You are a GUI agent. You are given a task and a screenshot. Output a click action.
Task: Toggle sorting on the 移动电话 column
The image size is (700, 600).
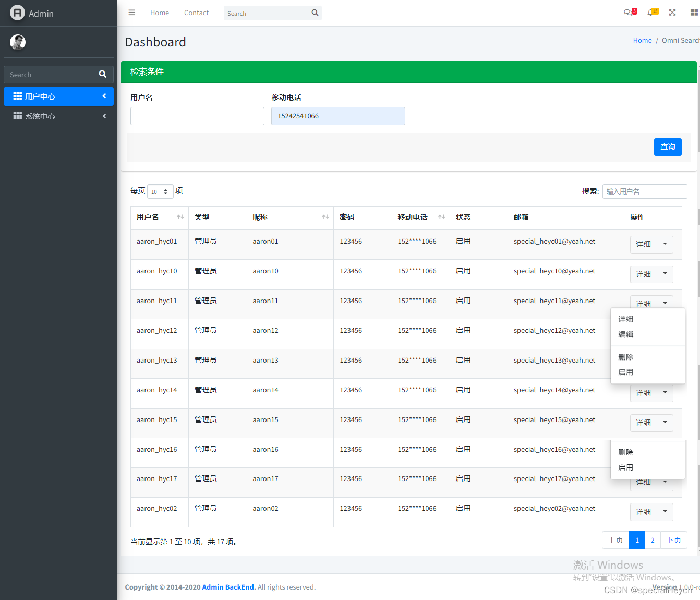(441, 217)
